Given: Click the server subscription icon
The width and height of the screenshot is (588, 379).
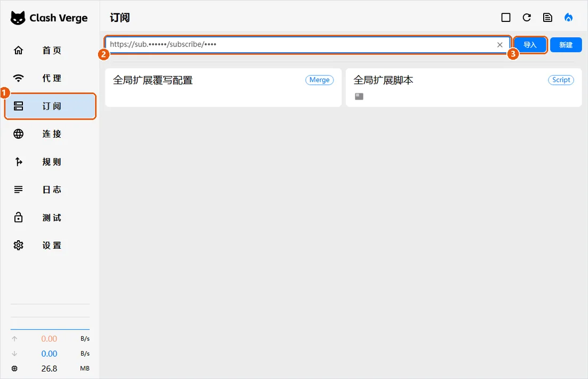Looking at the screenshot, I should click(x=18, y=106).
